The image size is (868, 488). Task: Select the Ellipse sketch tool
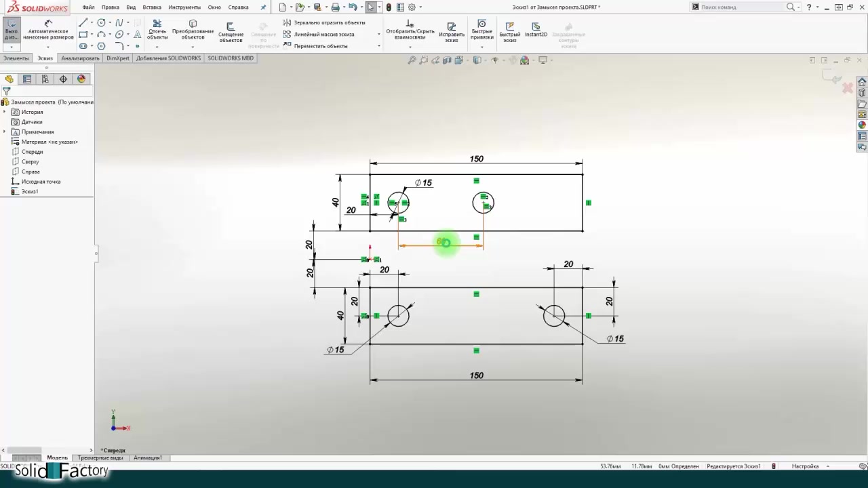(x=119, y=35)
